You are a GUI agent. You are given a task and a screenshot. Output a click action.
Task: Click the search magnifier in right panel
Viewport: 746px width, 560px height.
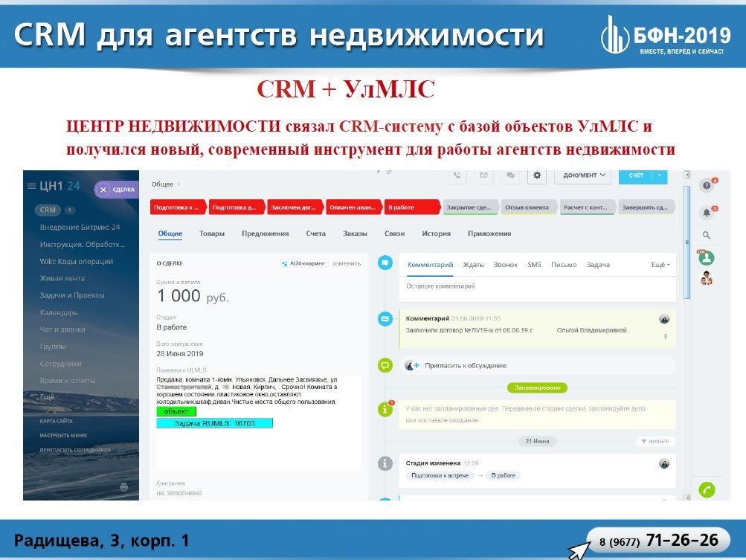707,235
